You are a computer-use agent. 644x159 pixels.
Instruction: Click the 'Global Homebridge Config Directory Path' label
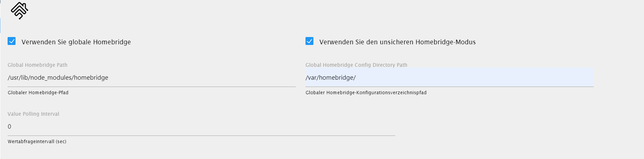tap(356, 65)
